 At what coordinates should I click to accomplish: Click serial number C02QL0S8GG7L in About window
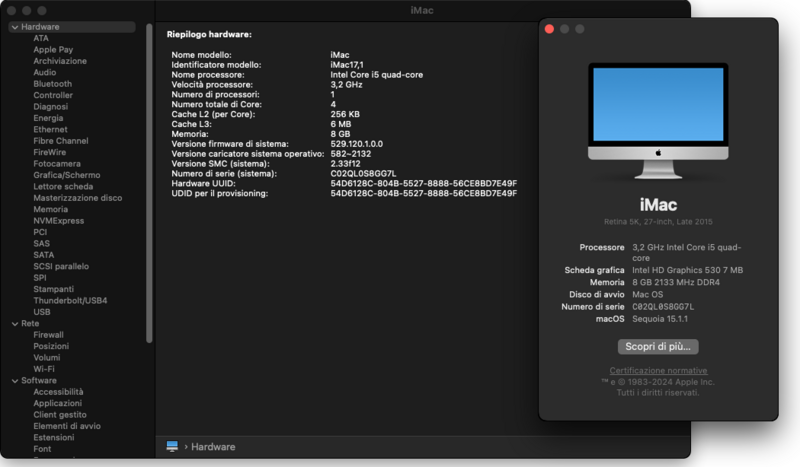[663, 307]
